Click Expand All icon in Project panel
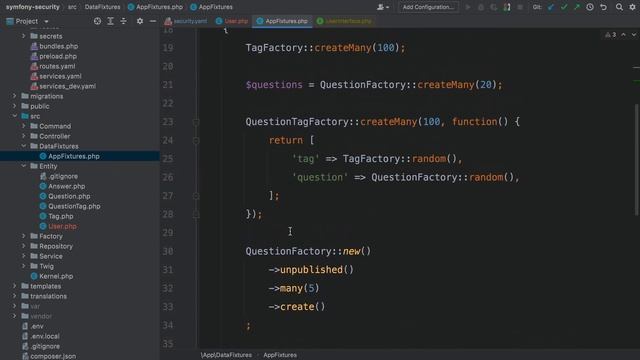The width and height of the screenshot is (640, 360). pyautogui.click(x=110, y=21)
